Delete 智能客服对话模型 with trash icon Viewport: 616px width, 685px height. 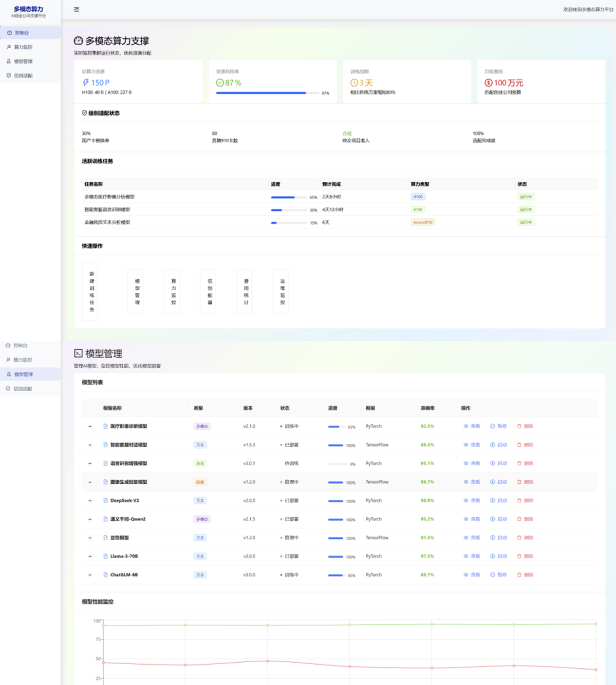[x=525, y=445]
